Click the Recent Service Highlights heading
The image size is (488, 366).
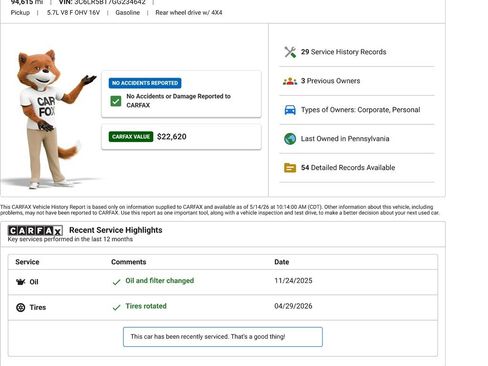coord(116,230)
